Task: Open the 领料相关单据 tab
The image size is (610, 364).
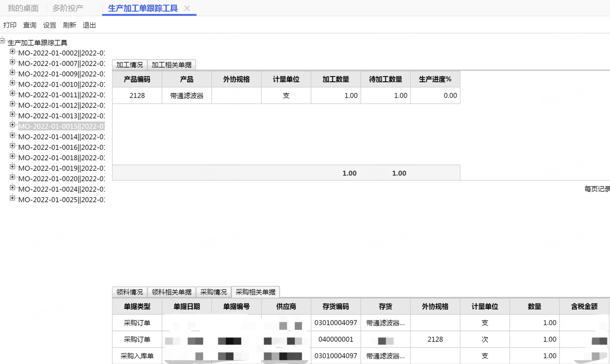Action: 172,292
